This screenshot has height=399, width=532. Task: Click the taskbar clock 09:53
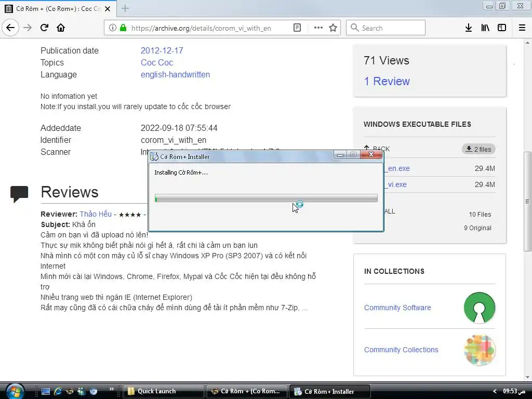pyautogui.click(x=514, y=391)
